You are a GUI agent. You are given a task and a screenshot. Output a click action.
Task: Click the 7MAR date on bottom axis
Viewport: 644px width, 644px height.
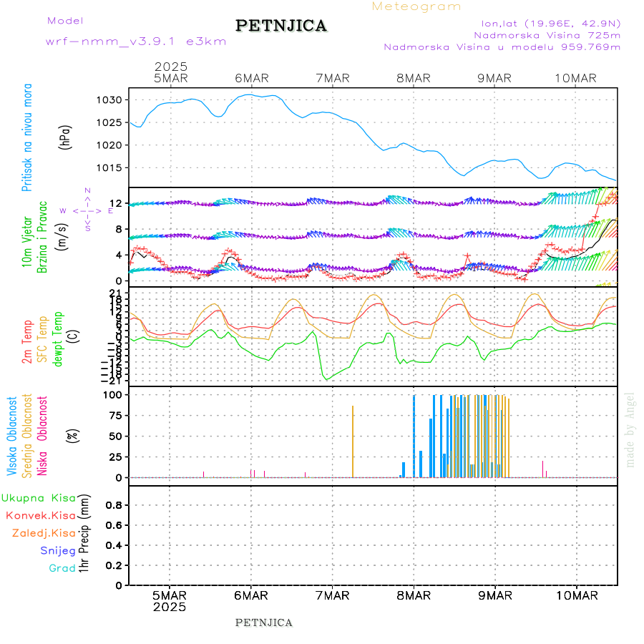(x=332, y=595)
